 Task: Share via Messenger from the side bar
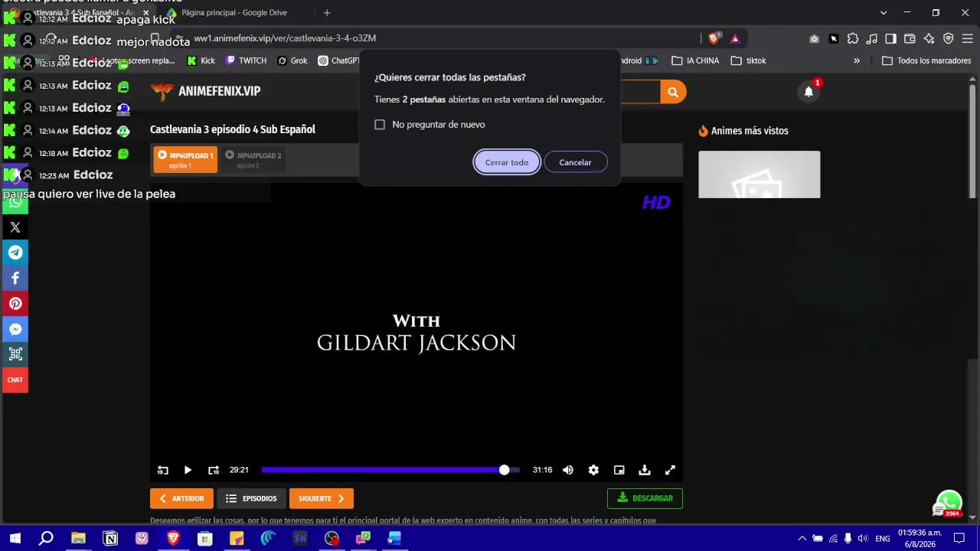click(15, 329)
